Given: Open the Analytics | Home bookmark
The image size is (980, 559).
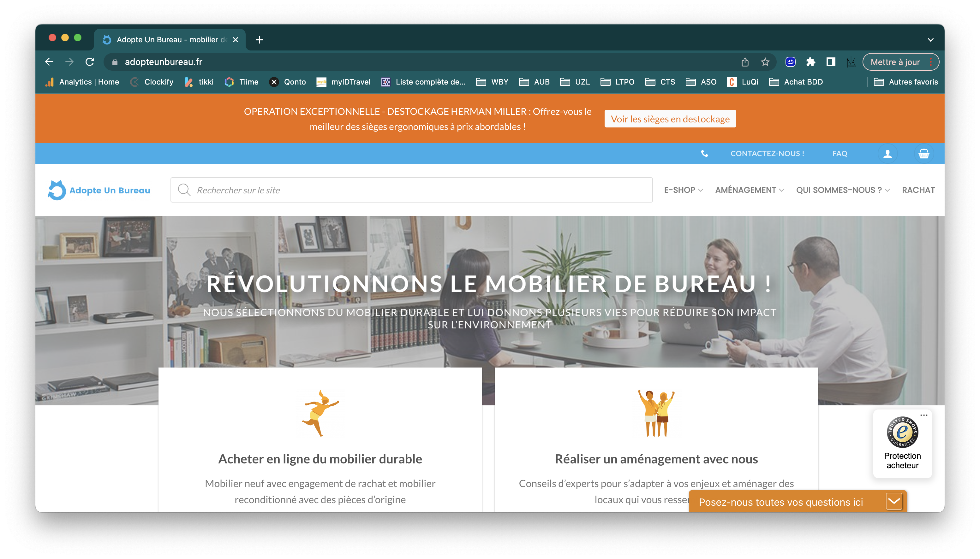Looking at the screenshot, I should point(82,82).
